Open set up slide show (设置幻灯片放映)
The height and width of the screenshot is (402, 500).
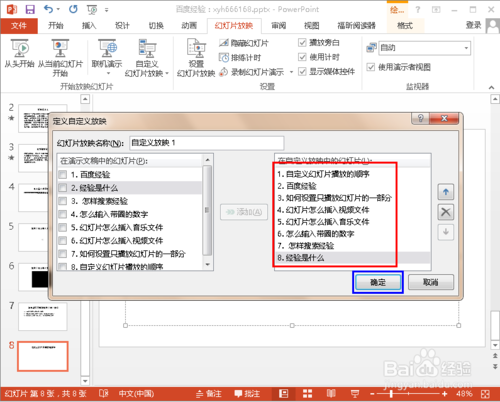pos(196,57)
